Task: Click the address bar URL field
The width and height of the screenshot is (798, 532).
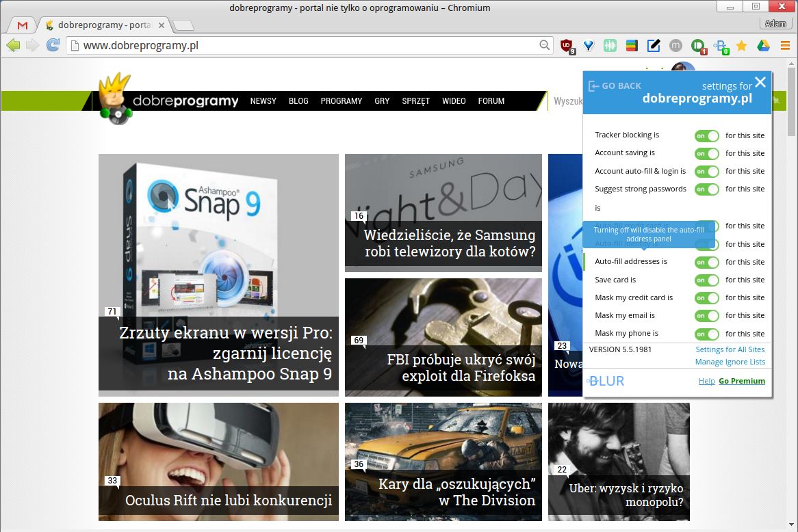Action: coord(309,45)
